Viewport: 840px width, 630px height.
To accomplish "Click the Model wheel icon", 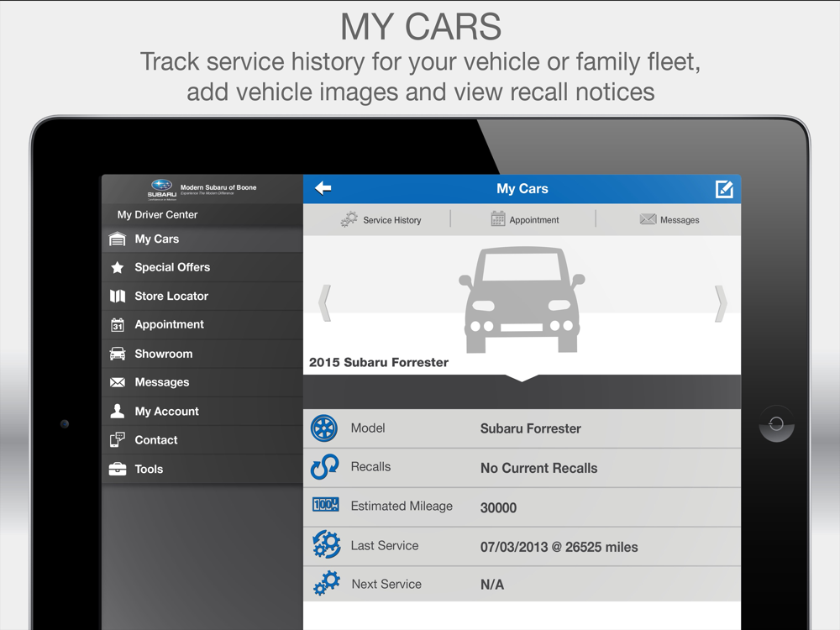I will click(x=324, y=428).
